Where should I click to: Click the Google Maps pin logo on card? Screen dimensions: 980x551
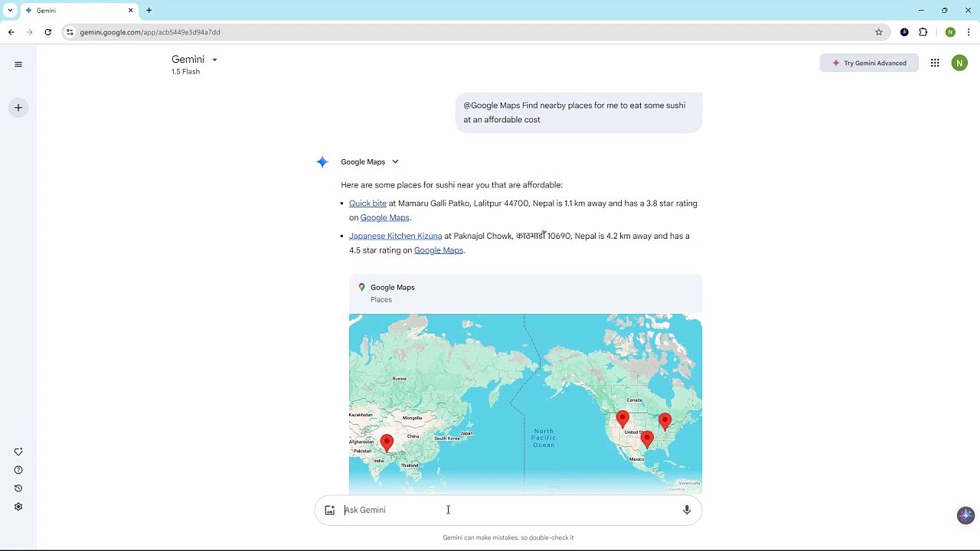coord(362,288)
